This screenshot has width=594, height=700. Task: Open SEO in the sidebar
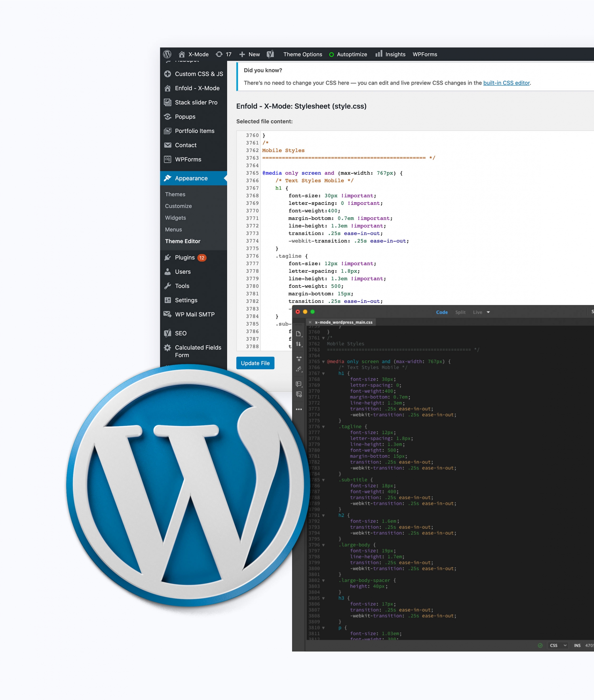click(194, 333)
